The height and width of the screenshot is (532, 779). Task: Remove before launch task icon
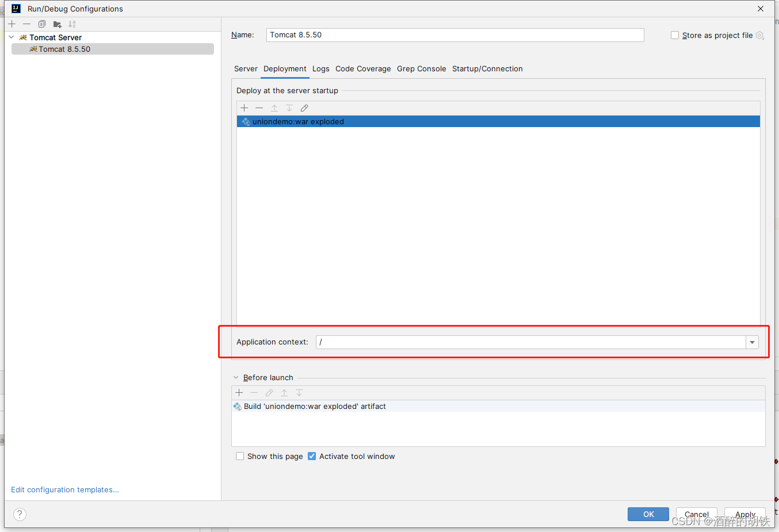(254, 393)
